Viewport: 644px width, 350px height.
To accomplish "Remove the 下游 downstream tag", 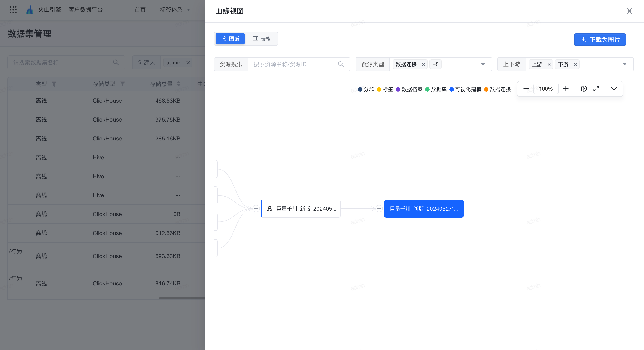I will click(575, 65).
